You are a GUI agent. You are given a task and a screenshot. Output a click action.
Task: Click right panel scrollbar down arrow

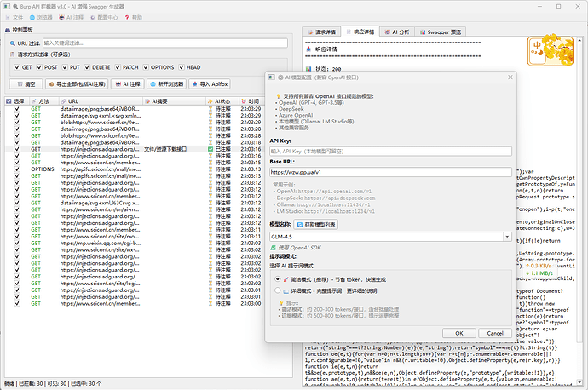point(579,382)
